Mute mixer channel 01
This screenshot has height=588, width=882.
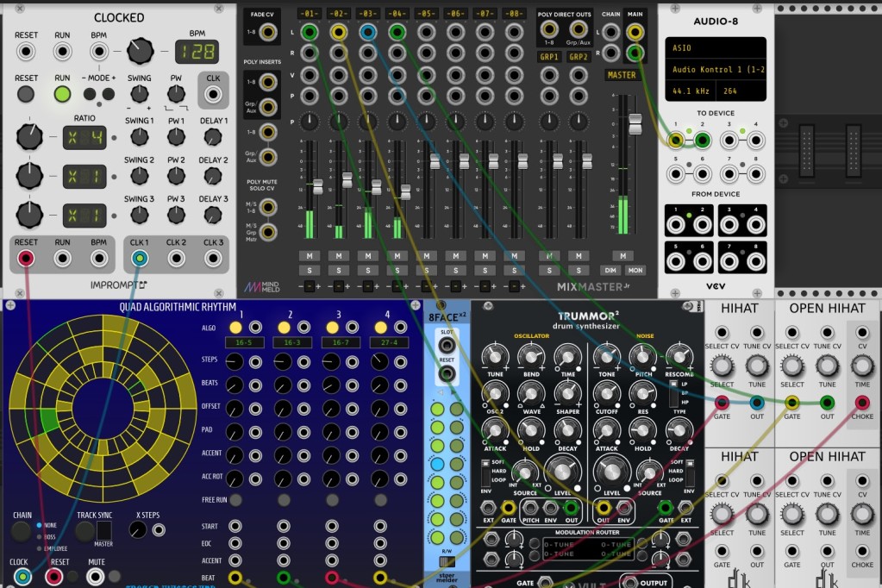[310, 256]
